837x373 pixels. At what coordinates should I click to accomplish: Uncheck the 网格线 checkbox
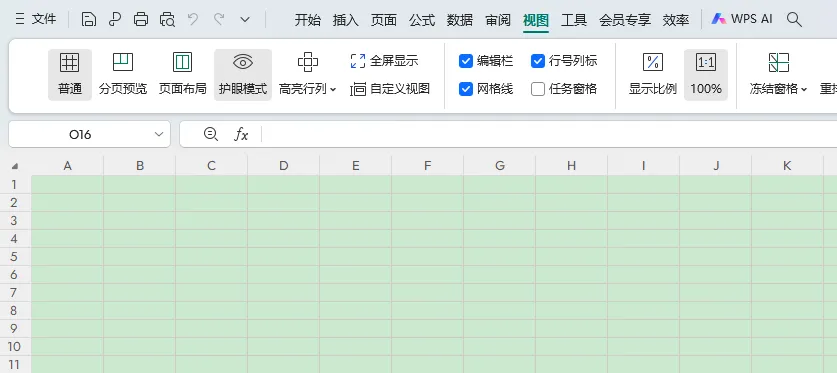coord(466,89)
